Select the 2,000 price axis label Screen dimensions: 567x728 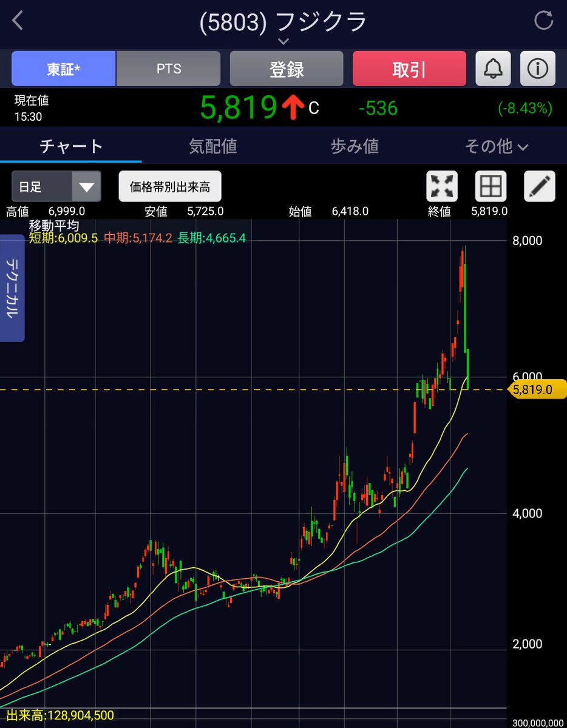coord(527,644)
